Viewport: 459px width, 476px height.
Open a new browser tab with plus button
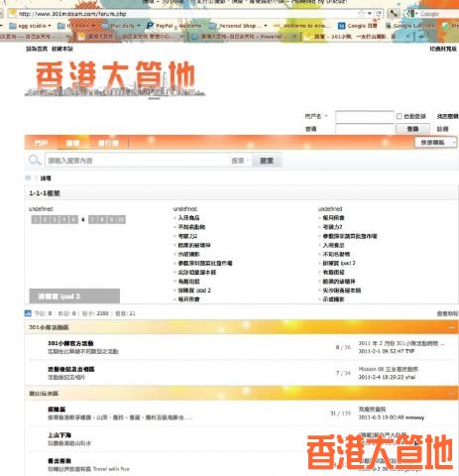point(420,37)
